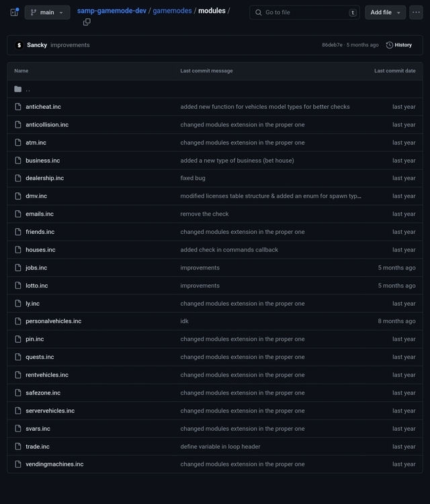
Task: Open the anticollision.inc file
Action: 47,125
